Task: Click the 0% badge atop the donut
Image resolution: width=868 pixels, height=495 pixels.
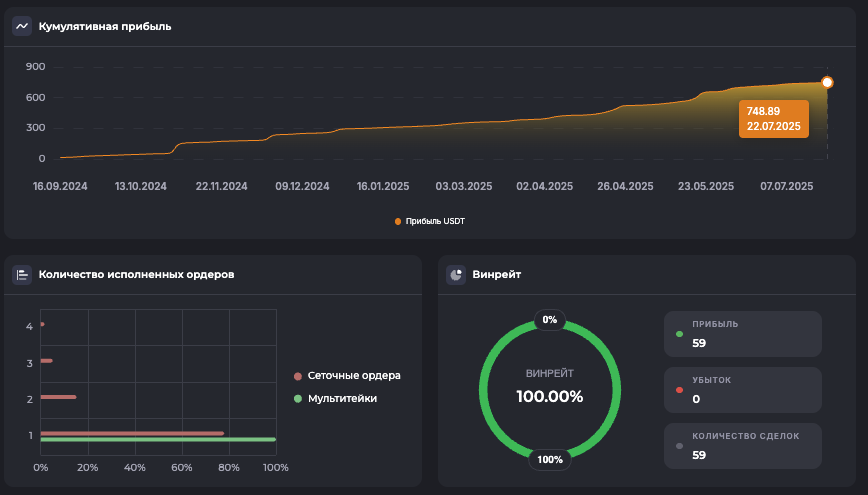Action: [x=549, y=320]
